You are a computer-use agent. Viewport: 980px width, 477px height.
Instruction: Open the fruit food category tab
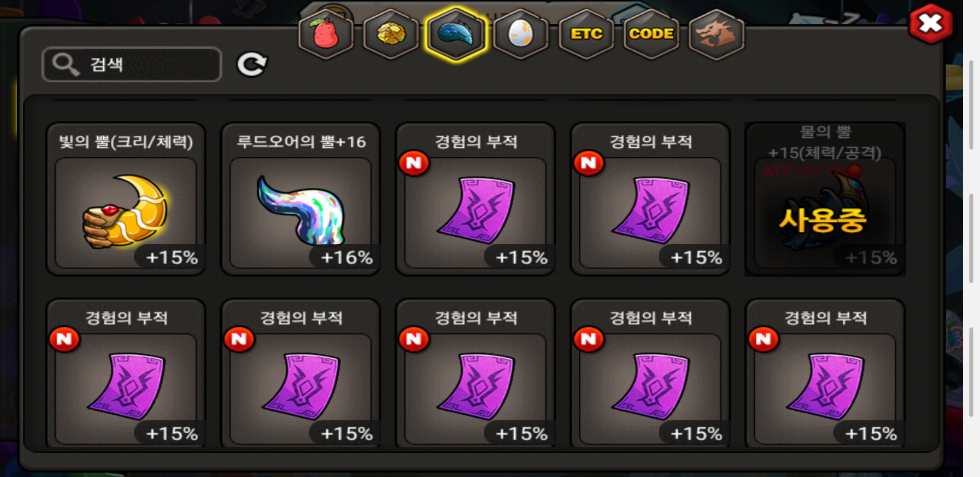pyautogui.click(x=326, y=34)
